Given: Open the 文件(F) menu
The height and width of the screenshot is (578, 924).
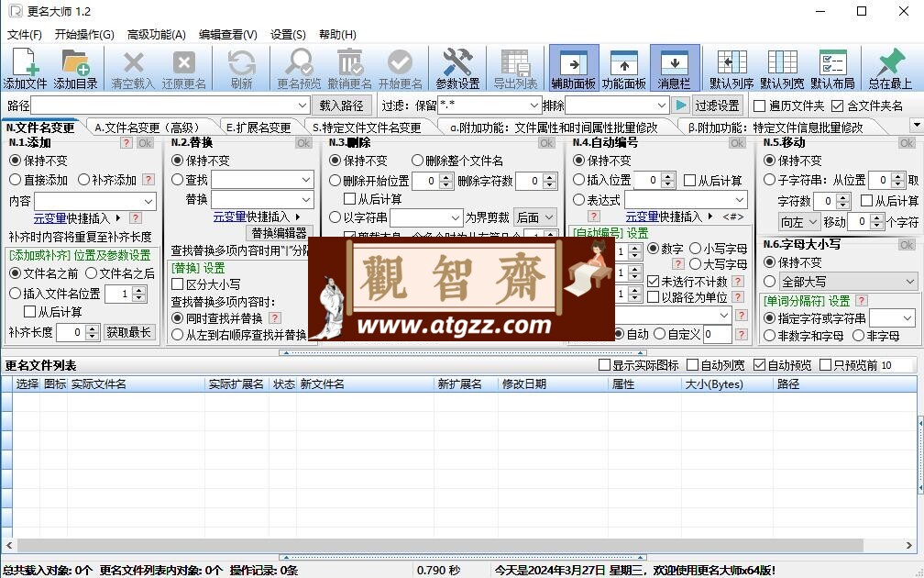Looking at the screenshot, I should [24, 34].
